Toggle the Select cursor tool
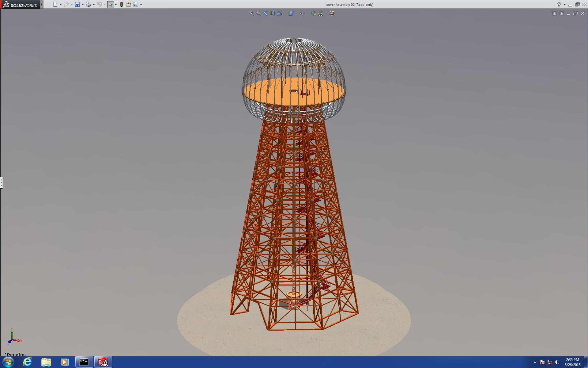The image size is (588, 368). pos(110,4)
